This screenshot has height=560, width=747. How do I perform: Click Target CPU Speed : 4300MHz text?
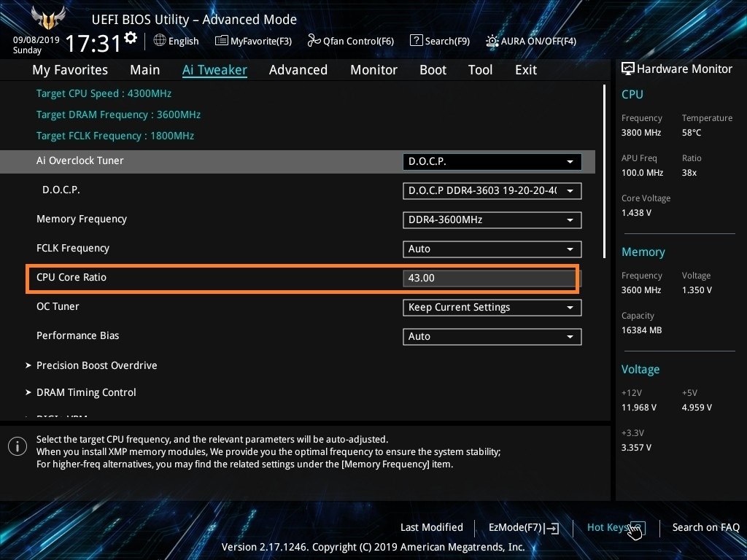tap(104, 93)
